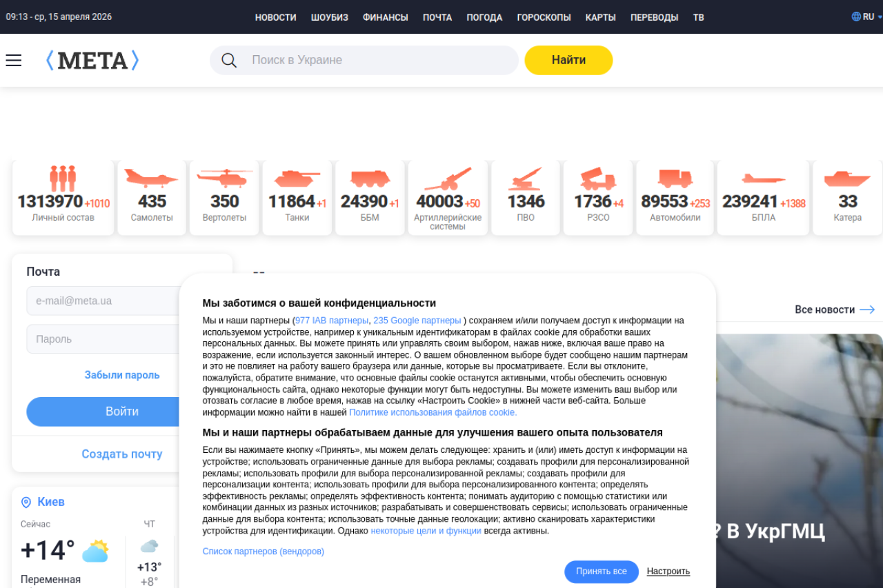Follow the Создать почту link

[122, 454]
